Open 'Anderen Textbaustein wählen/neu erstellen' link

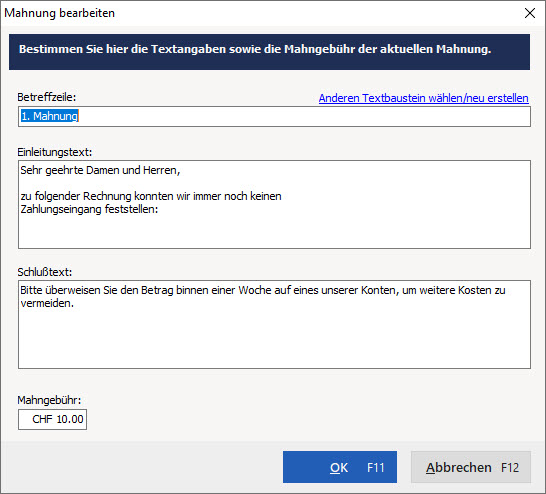(x=423, y=98)
